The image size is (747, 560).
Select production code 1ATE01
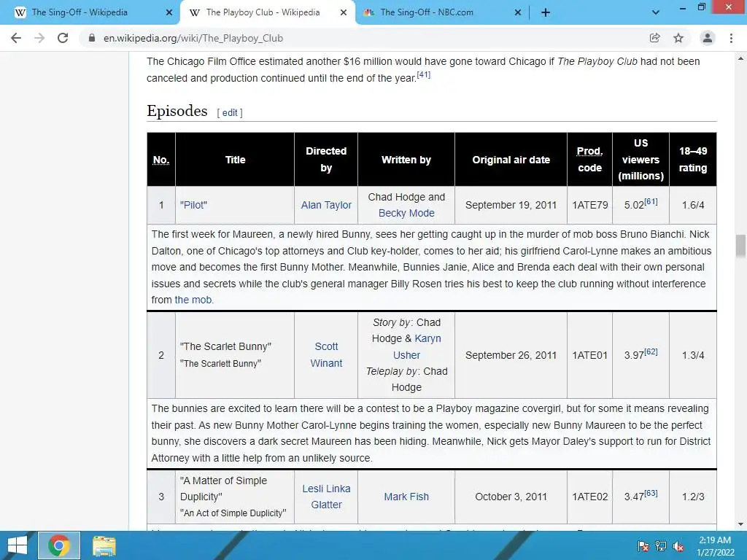pos(589,355)
